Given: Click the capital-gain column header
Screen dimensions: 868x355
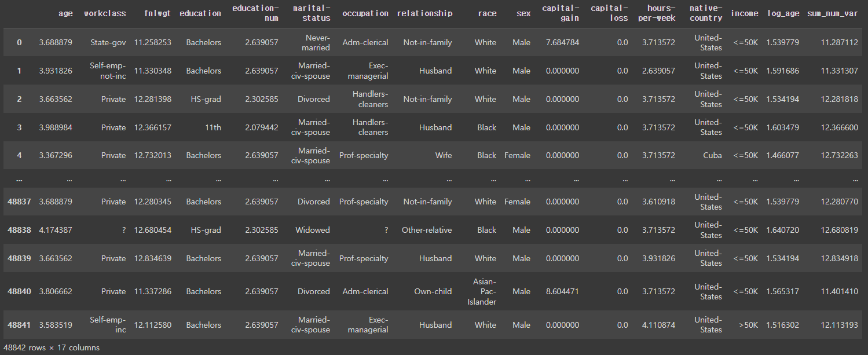Looking at the screenshot, I should point(561,13).
